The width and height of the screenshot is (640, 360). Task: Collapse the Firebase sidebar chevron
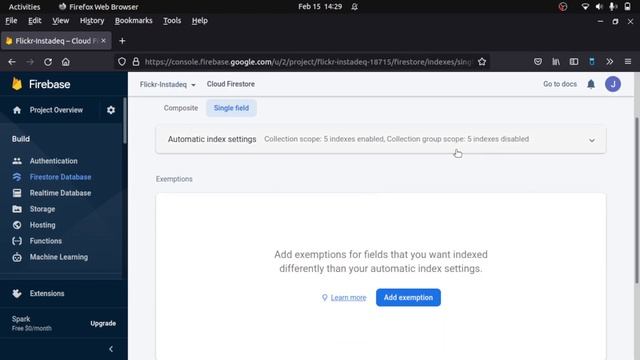point(111,349)
